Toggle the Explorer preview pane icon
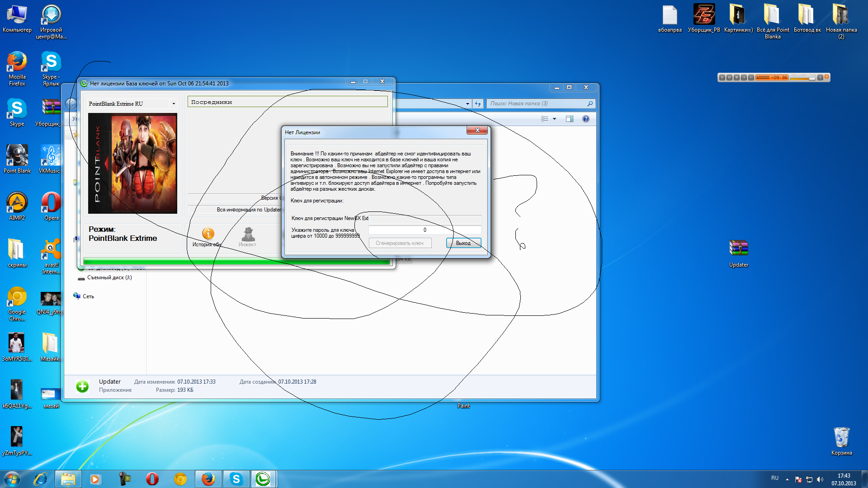The height and width of the screenshot is (488, 868). coord(569,119)
